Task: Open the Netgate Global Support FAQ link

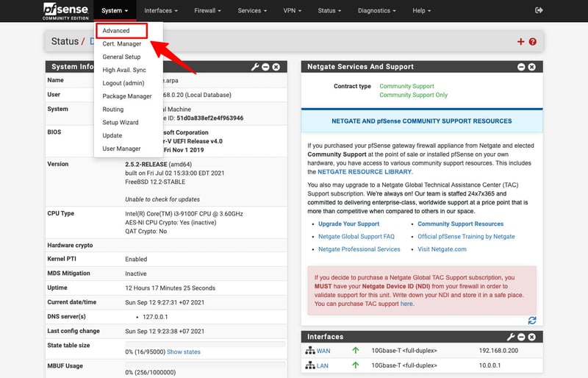Action: [356, 237]
